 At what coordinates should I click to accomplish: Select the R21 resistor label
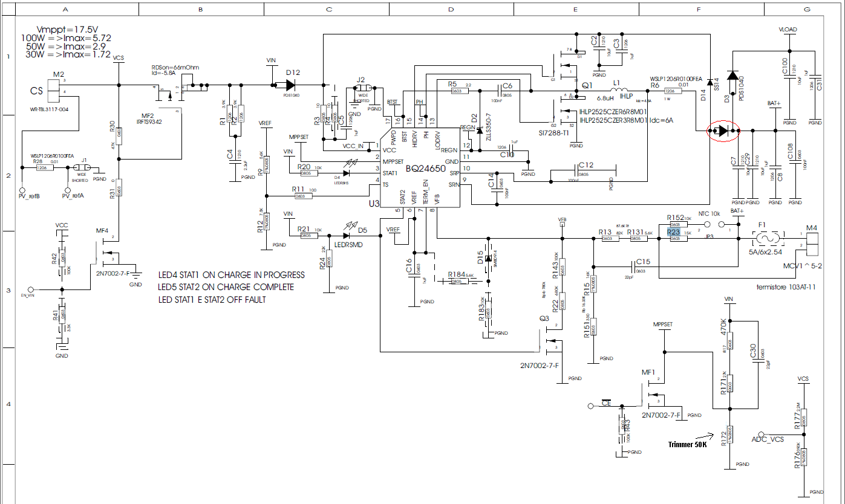304,230
